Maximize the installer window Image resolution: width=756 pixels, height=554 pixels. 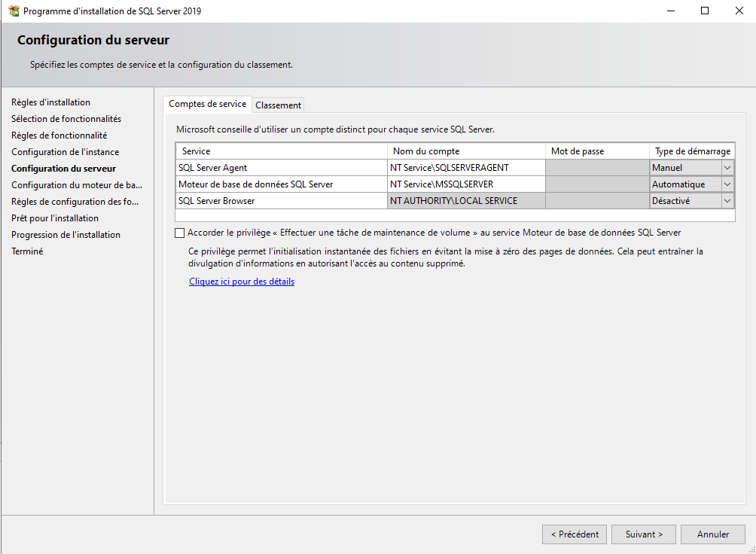pos(705,11)
